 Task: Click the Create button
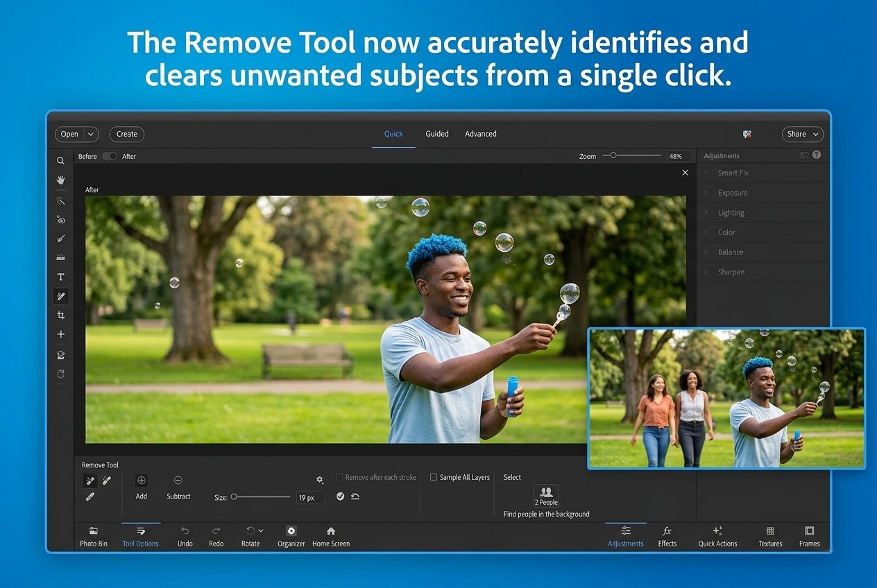[x=126, y=134]
